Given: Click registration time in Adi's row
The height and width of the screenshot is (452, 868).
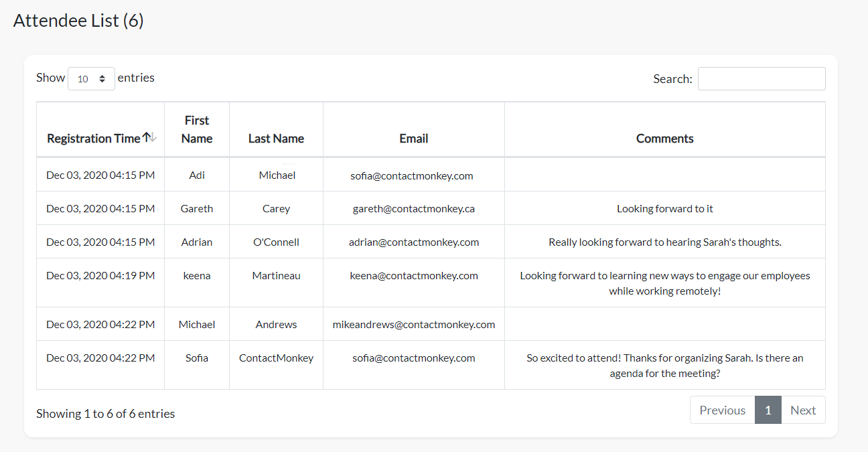Looking at the screenshot, I should tap(100, 175).
